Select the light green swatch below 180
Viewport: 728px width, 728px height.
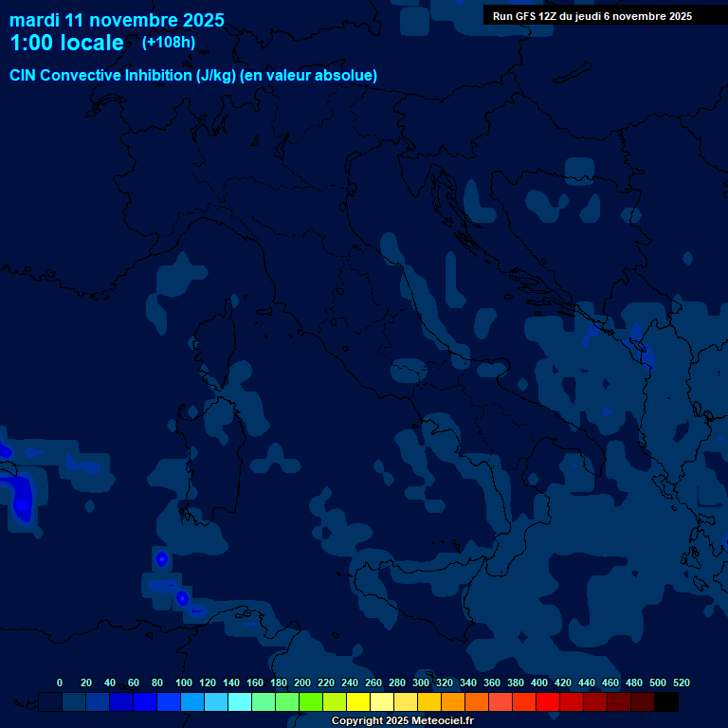click(x=264, y=702)
